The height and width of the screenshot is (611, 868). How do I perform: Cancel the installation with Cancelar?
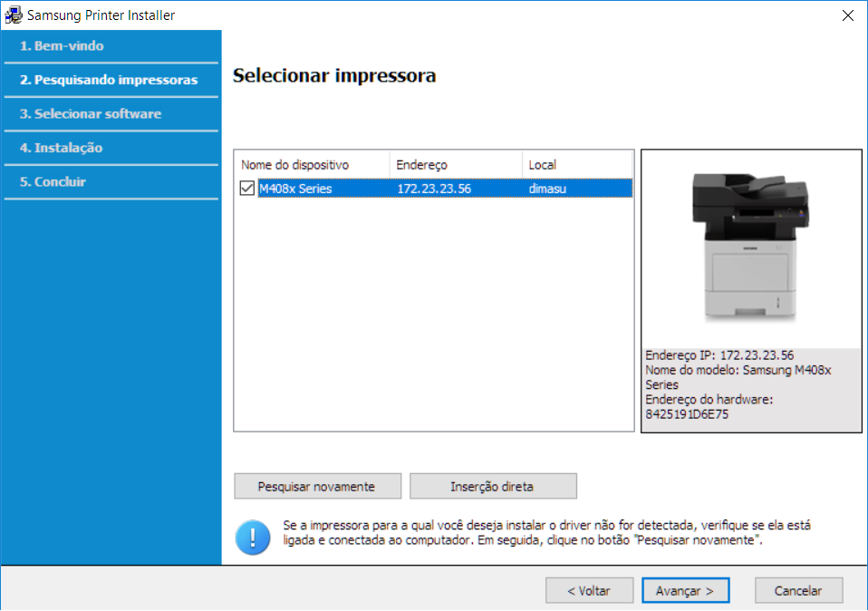point(797,590)
